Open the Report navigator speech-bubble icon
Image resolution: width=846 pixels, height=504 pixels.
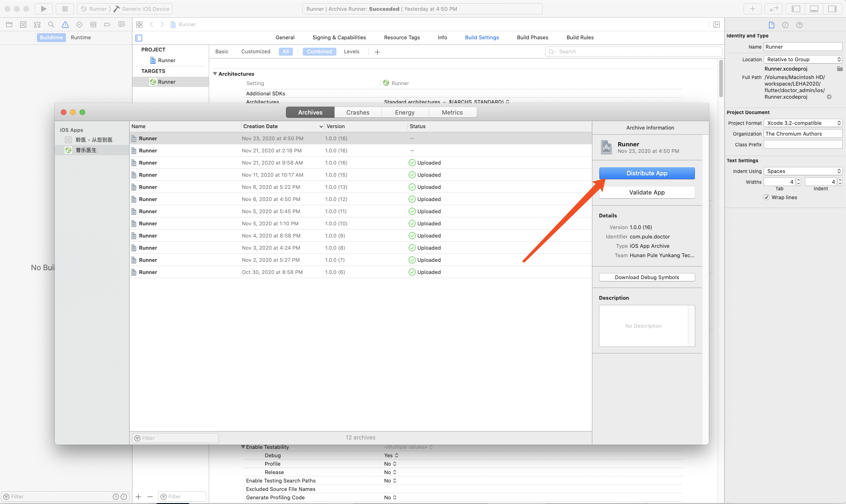click(x=121, y=24)
